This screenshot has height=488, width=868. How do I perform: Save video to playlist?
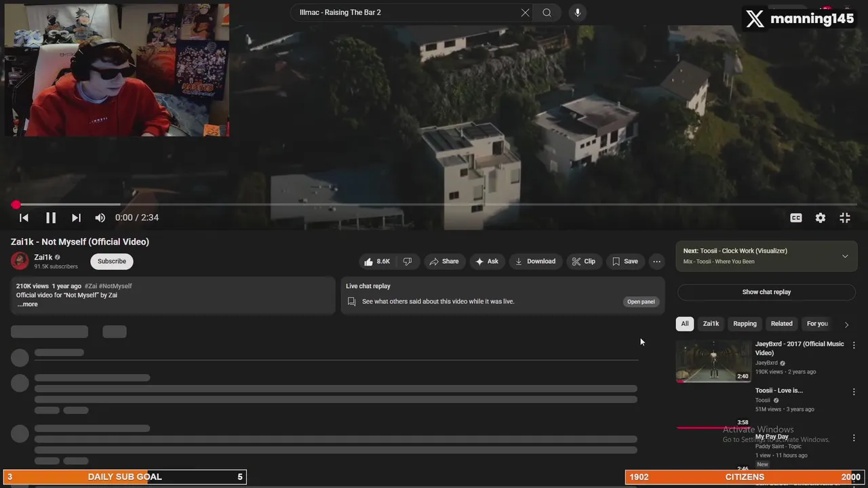pyautogui.click(x=625, y=262)
